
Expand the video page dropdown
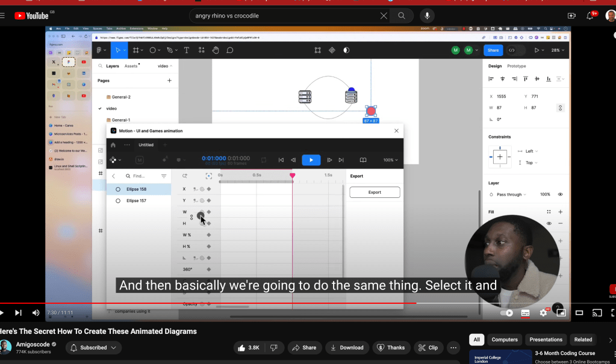[165, 66]
